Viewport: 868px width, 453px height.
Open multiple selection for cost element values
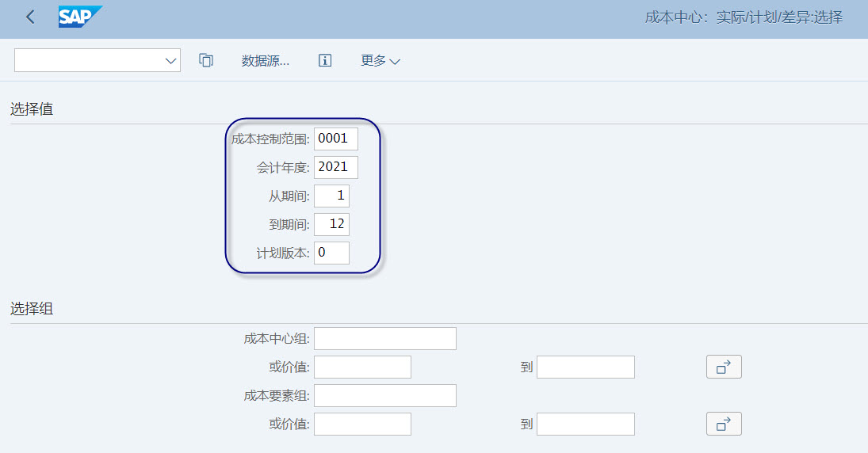click(724, 424)
